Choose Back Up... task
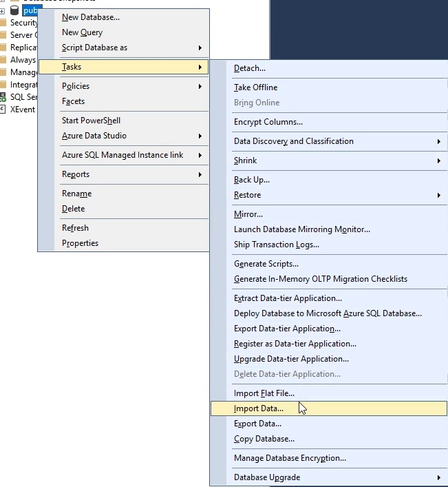Viewport: 448px width, 487px height. tap(252, 180)
